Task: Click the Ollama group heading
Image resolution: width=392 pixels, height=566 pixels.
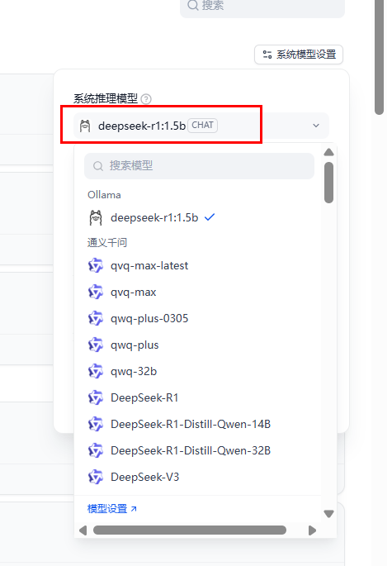Action: 104,195
